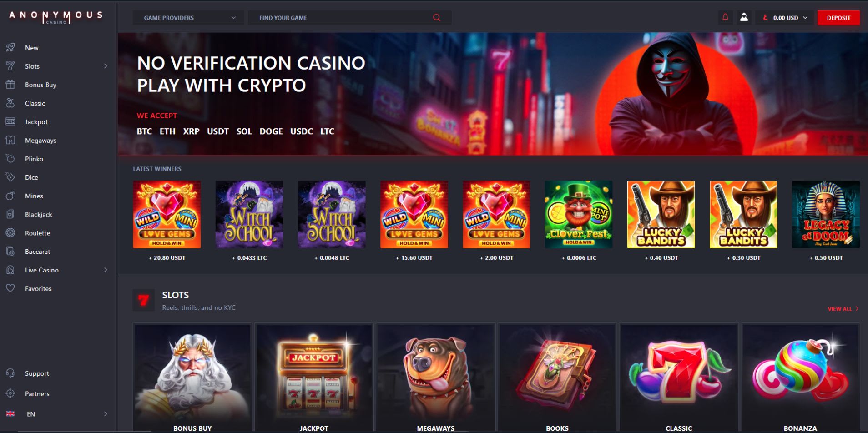Click the red Deposit button
868x433 pixels.
click(838, 18)
